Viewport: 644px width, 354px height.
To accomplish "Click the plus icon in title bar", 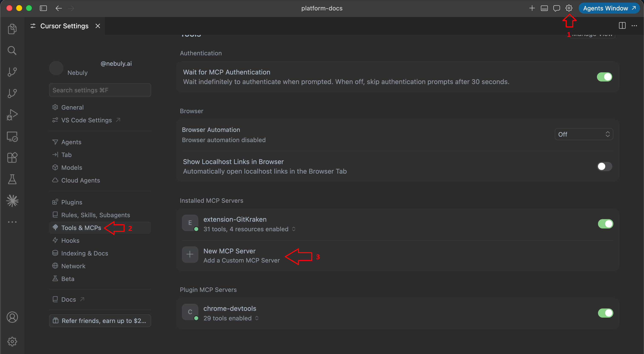I will click(532, 8).
